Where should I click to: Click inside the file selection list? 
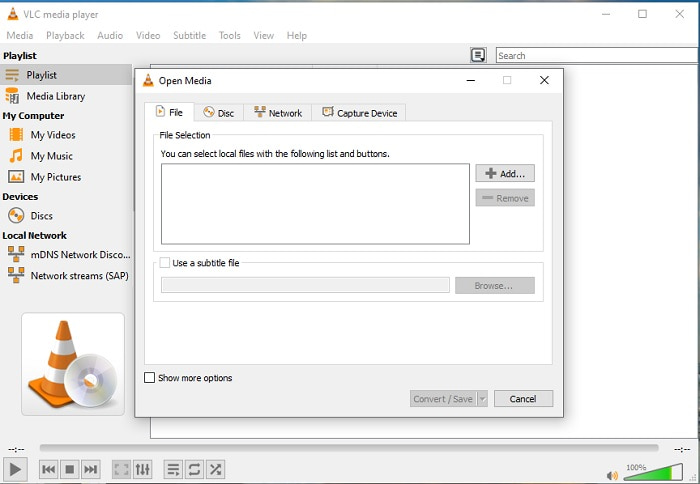pyautogui.click(x=315, y=204)
